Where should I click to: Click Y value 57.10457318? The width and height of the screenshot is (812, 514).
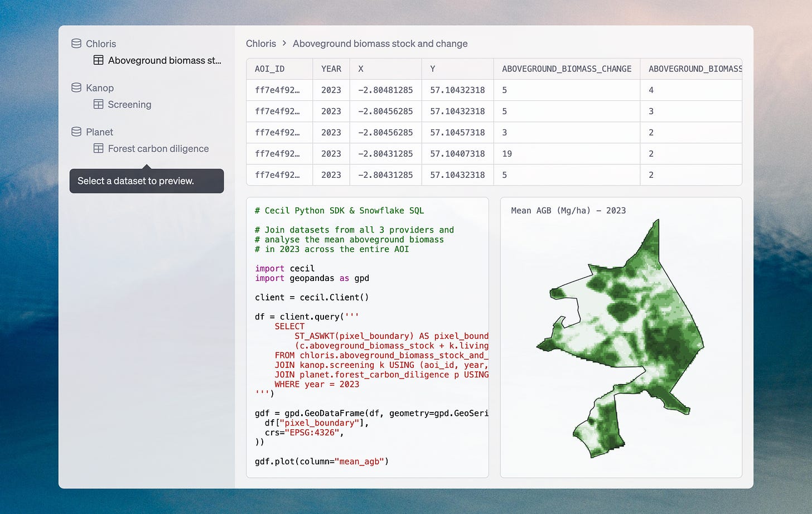[457, 132]
